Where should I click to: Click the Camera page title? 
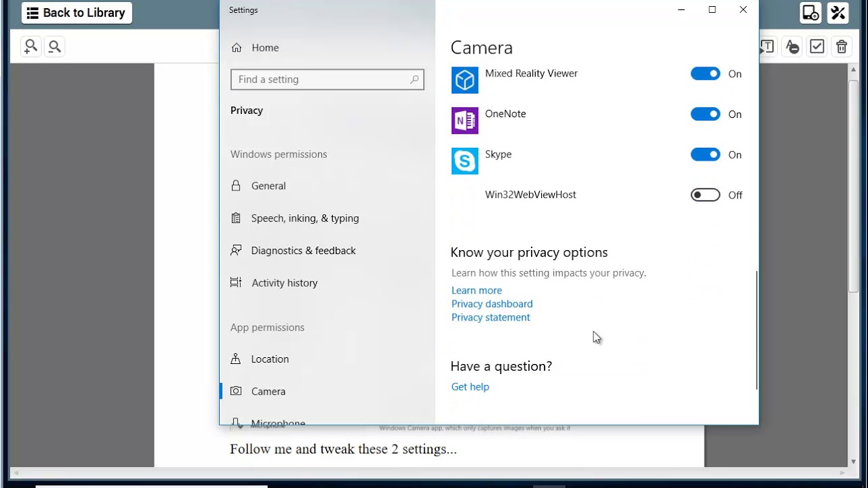click(x=481, y=47)
